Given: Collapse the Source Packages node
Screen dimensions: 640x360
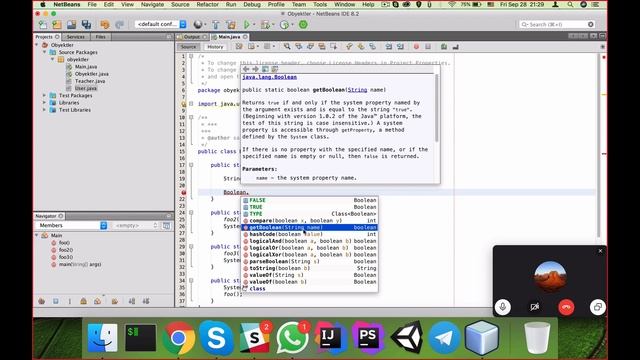Looking at the screenshot, I should [45, 52].
